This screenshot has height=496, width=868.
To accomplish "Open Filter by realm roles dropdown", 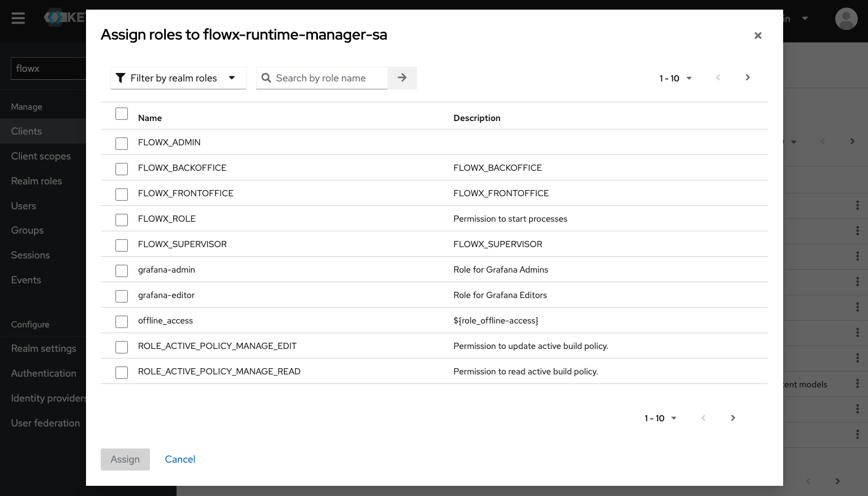I will (178, 78).
